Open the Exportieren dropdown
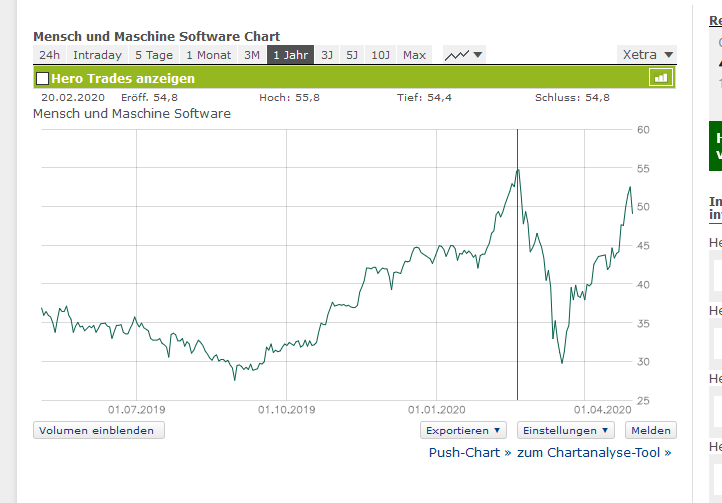This screenshot has width=722, height=503. 463,430
